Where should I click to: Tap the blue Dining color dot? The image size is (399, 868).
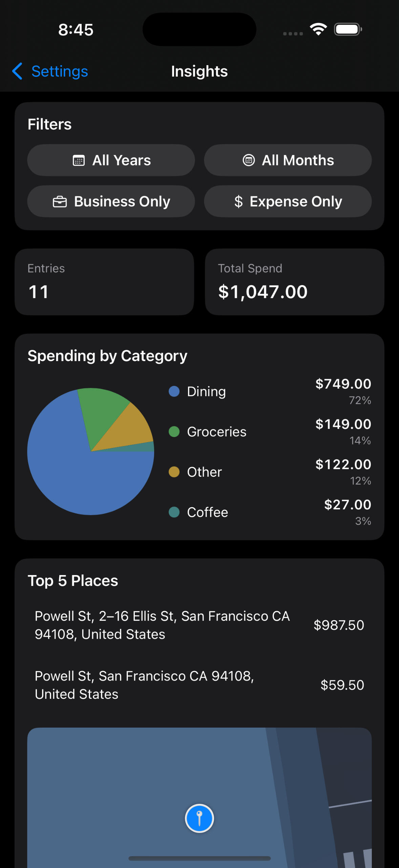174,392
